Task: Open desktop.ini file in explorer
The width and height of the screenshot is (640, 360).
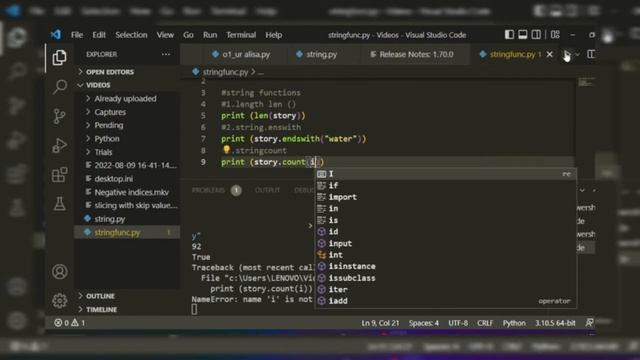Action: (x=127, y=179)
